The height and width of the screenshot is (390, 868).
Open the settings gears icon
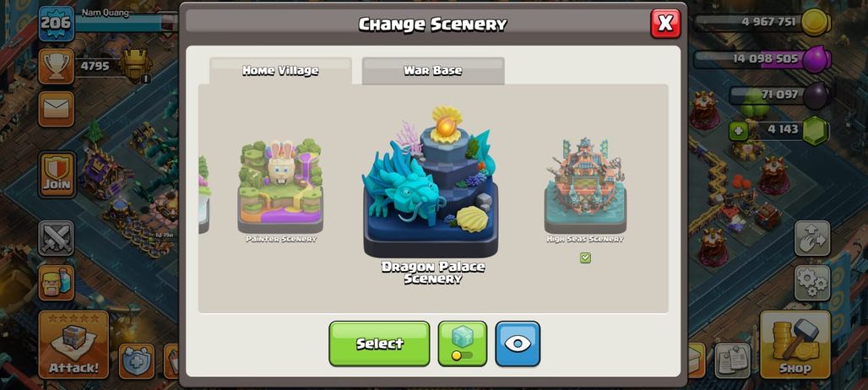[812, 283]
